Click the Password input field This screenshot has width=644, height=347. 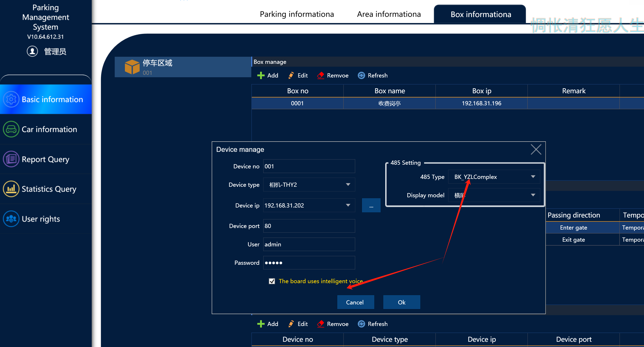point(309,263)
